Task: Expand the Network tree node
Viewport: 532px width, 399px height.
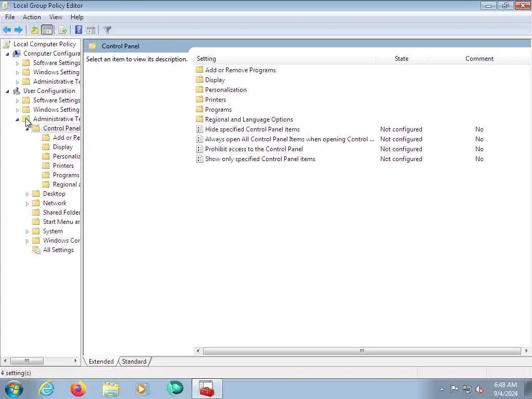Action: (27, 204)
